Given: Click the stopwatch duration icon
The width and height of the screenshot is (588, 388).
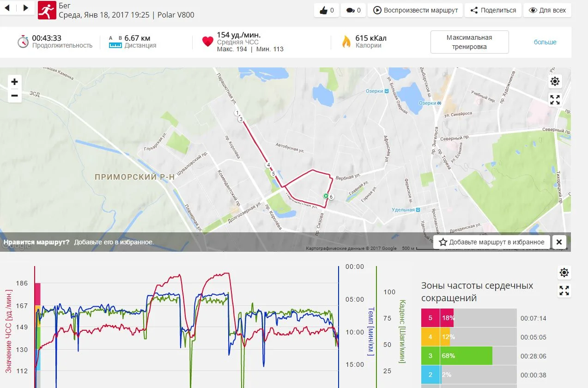Looking at the screenshot, I should [x=23, y=42].
